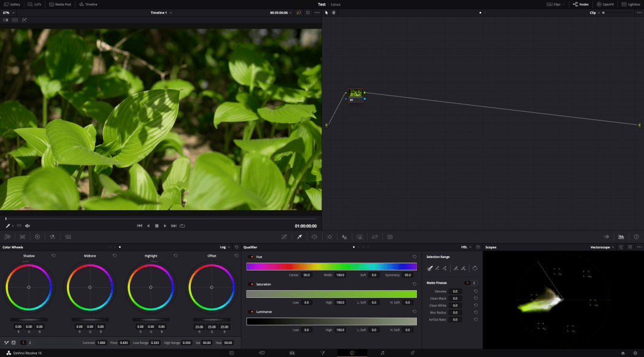Reset the Shadow color wheel

(54, 256)
